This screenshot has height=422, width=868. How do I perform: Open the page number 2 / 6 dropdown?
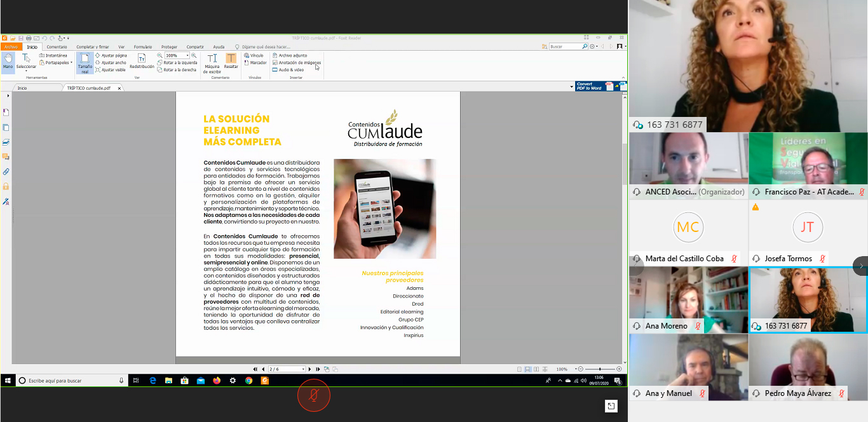click(x=303, y=369)
